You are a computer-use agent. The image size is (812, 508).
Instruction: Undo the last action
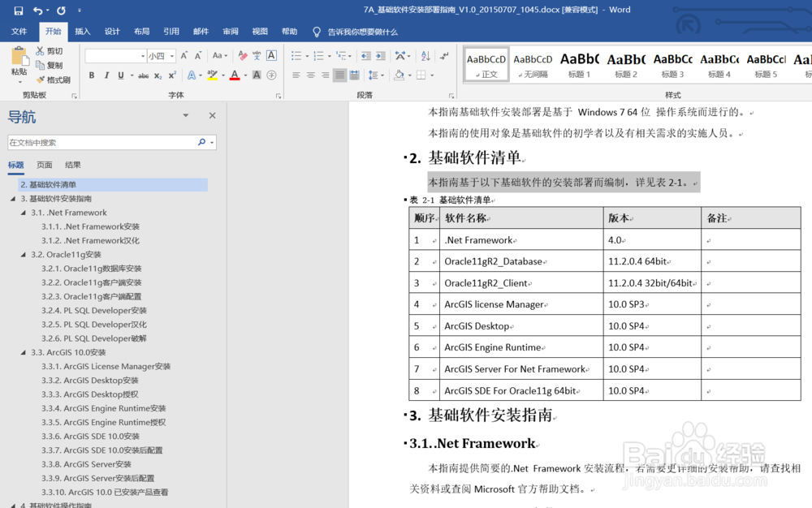coord(38,11)
